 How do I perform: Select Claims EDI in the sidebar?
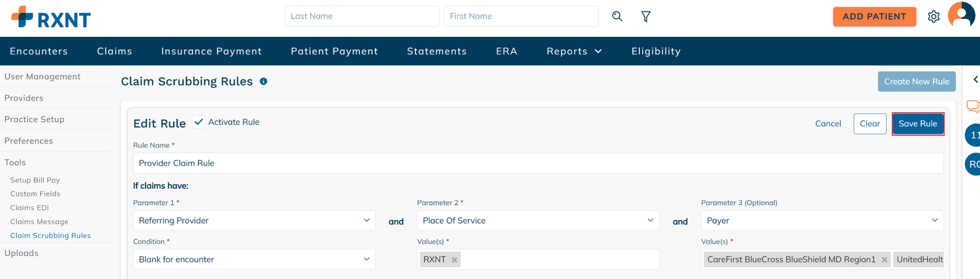pyautogui.click(x=30, y=208)
